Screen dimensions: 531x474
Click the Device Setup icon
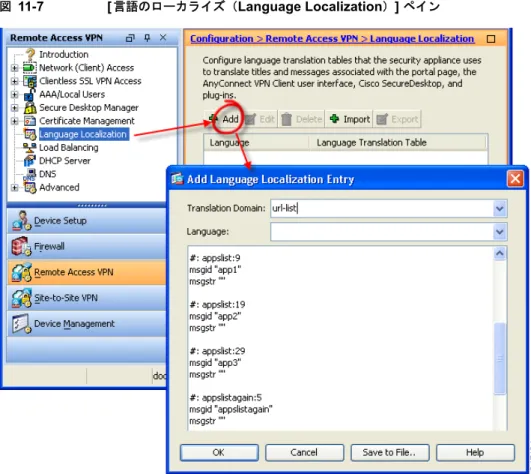[x=22, y=220]
